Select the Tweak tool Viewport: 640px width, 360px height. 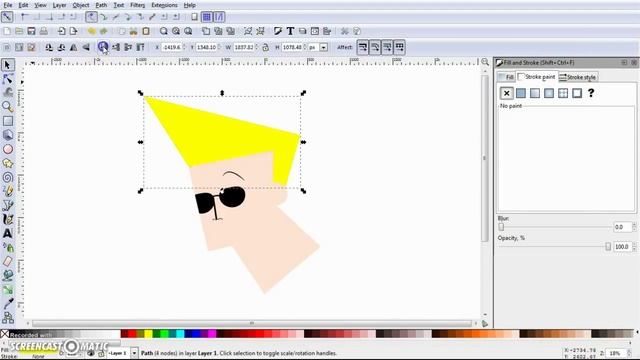click(x=8, y=93)
